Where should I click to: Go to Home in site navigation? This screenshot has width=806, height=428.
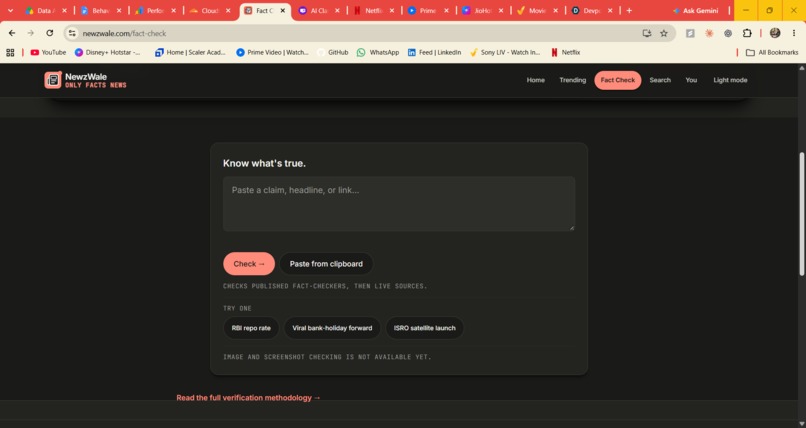pyautogui.click(x=536, y=80)
